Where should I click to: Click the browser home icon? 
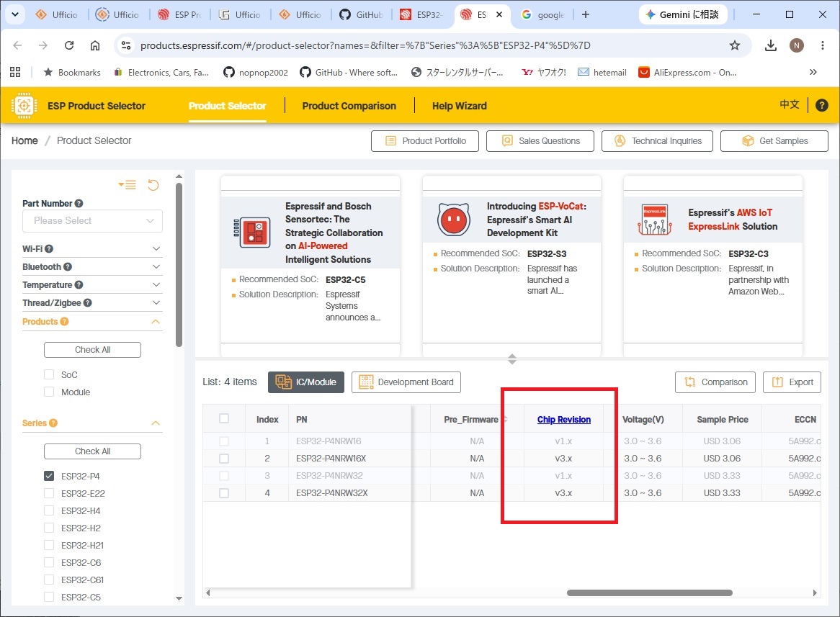95,45
